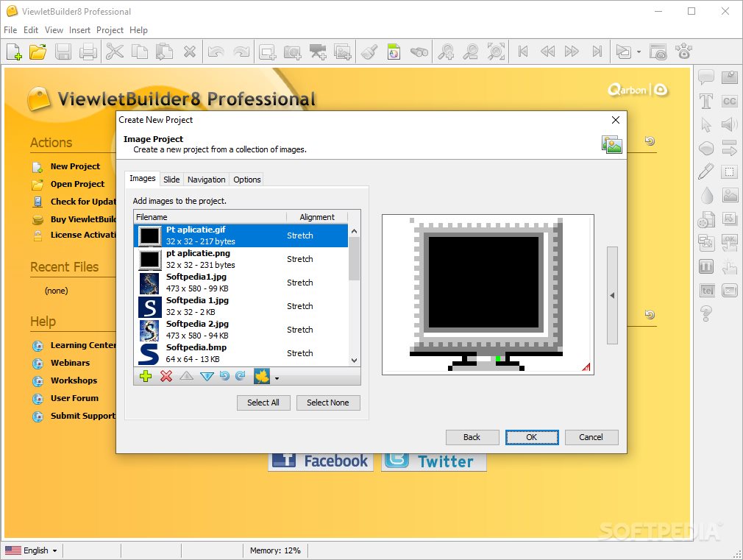
Task: Close the Create New Project dialog
Action: pyautogui.click(x=616, y=120)
